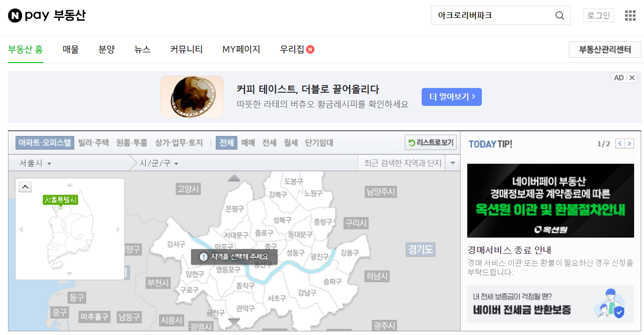The width and height of the screenshot is (644, 335).
Task: Collapse the Korea minimap with its chevron icon
Action: (25, 186)
